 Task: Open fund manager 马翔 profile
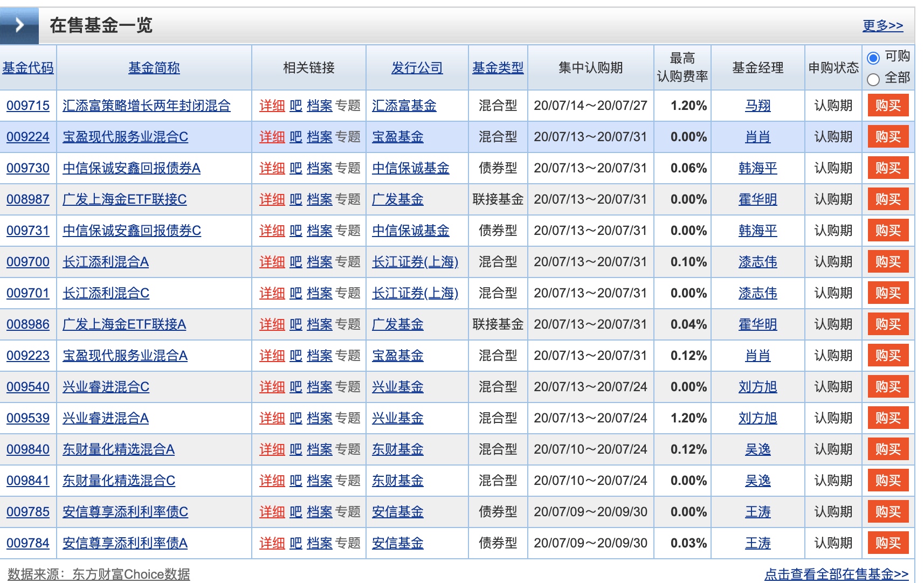757,106
